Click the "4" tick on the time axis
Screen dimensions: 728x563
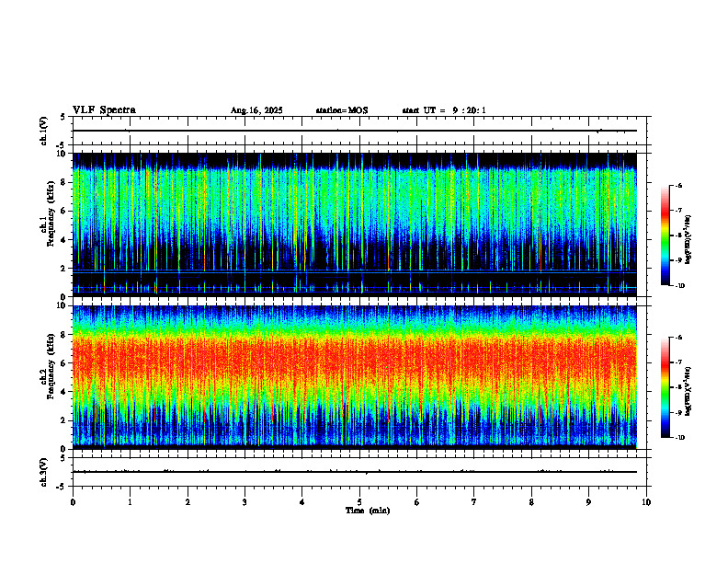pos(302,502)
